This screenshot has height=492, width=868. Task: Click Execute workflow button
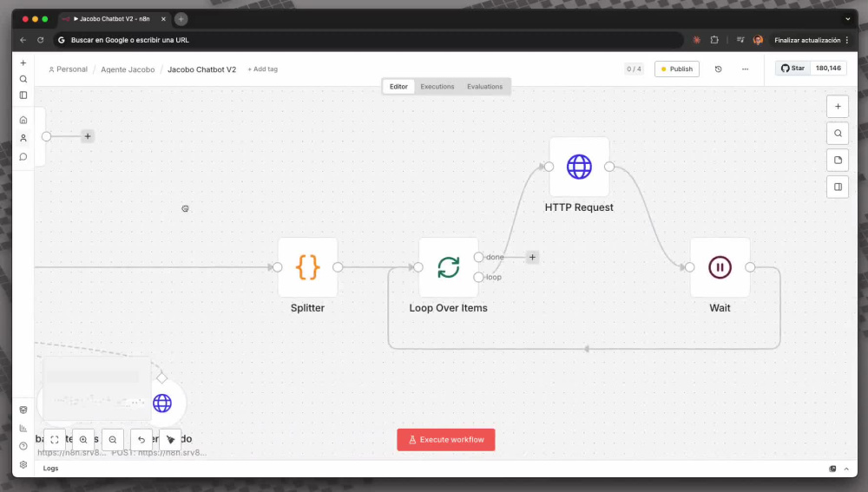pyautogui.click(x=445, y=439)
